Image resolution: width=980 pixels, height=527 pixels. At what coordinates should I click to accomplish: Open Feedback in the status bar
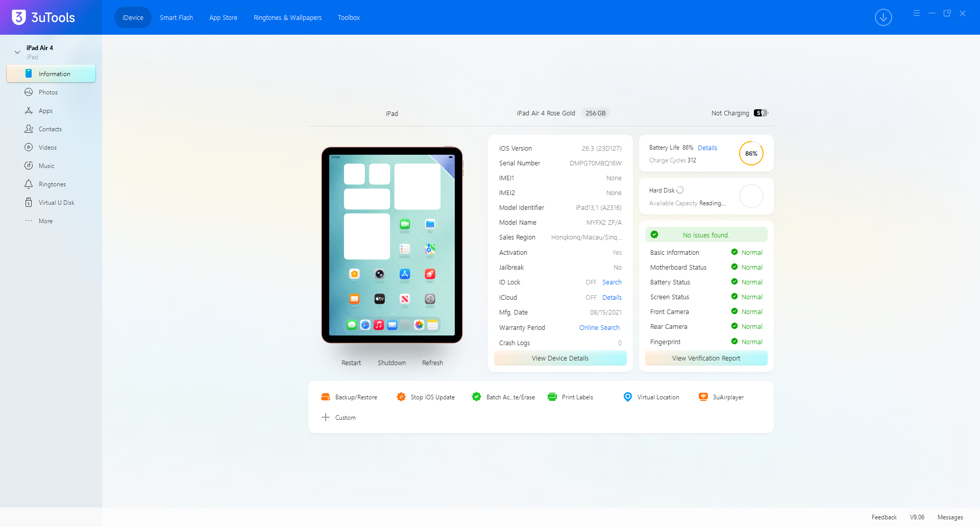[x=884, y=517]
